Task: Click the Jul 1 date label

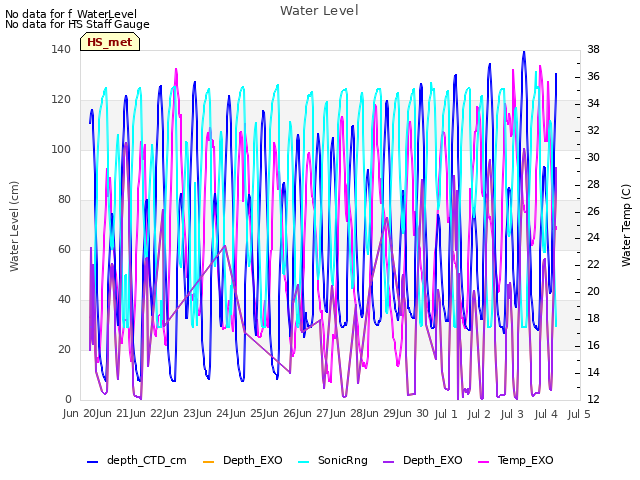Action: coord(446,414)
